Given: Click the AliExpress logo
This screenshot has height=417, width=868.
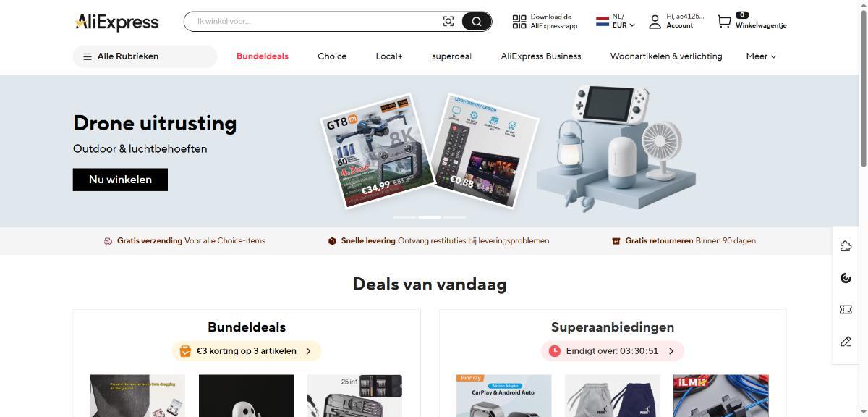Looking at the screenshot, I should (116, 22).
